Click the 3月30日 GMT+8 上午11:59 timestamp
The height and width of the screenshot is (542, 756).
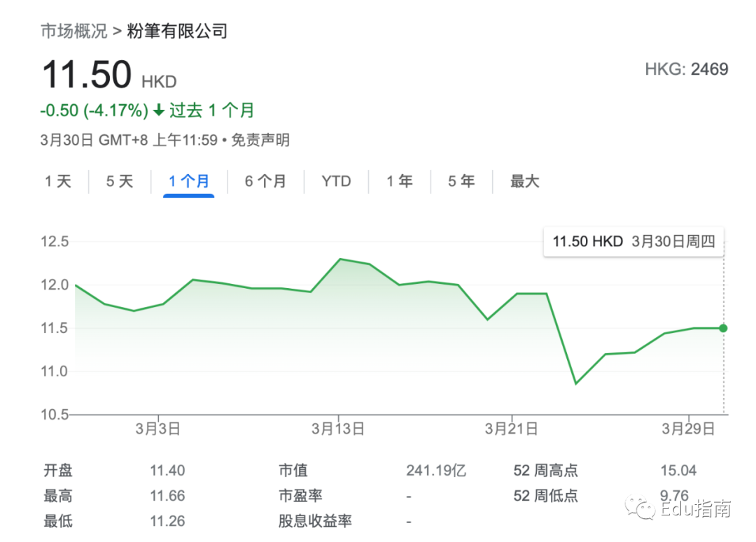(129, 140)
